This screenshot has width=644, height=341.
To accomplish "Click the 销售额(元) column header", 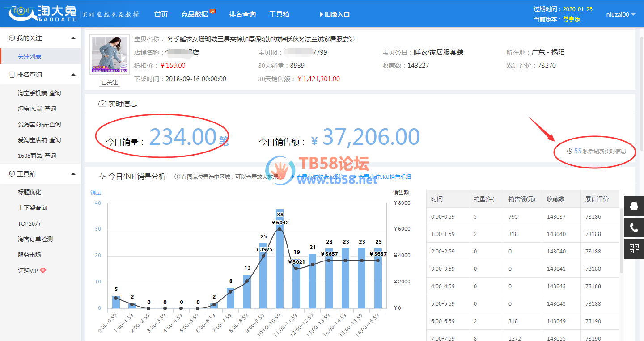I will 523,199.
